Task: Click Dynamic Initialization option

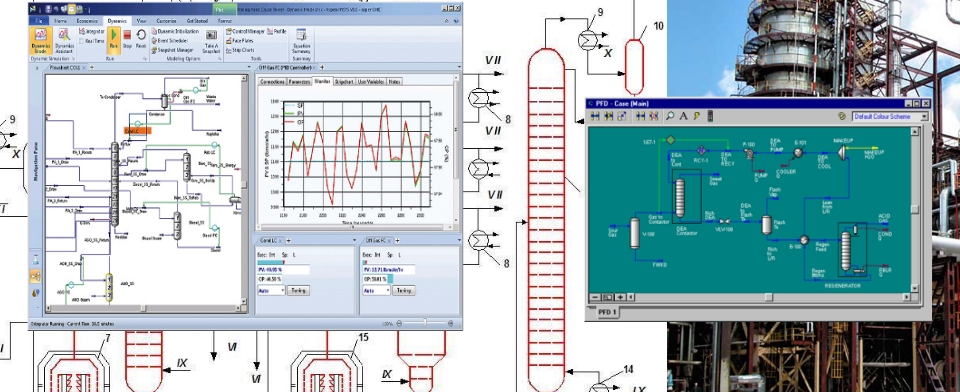Action: [x=174, y=31]
